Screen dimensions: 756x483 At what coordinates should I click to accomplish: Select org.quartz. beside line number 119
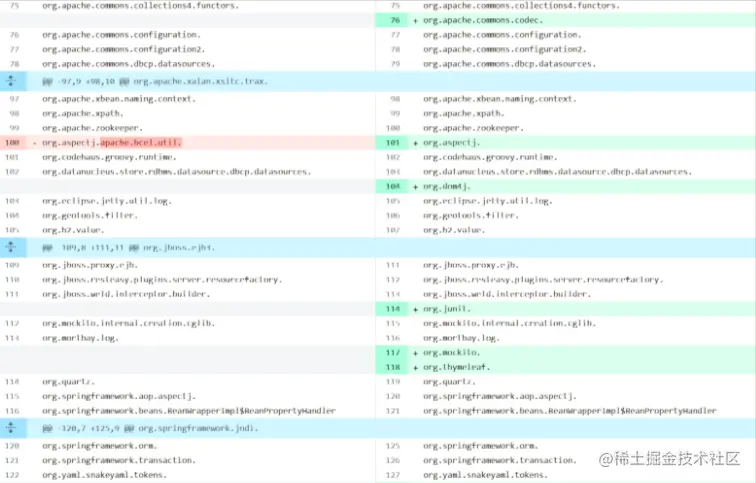point(449,382)
